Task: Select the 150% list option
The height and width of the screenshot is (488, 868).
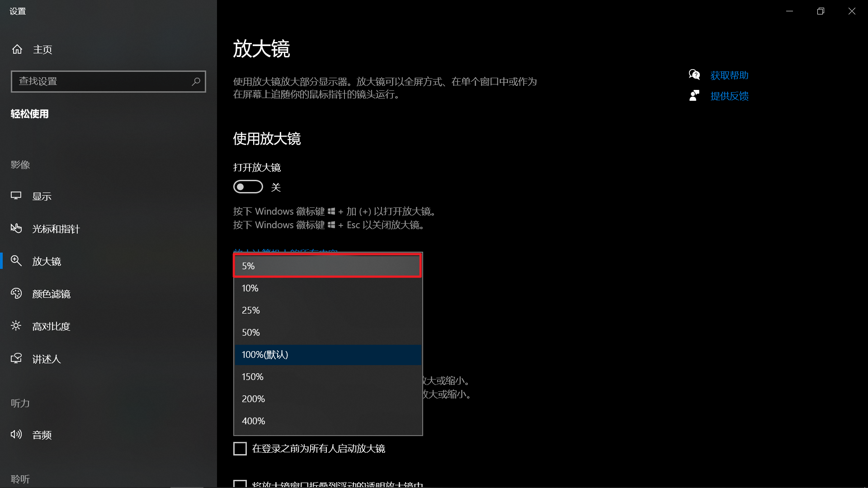Action: point(328,377)
